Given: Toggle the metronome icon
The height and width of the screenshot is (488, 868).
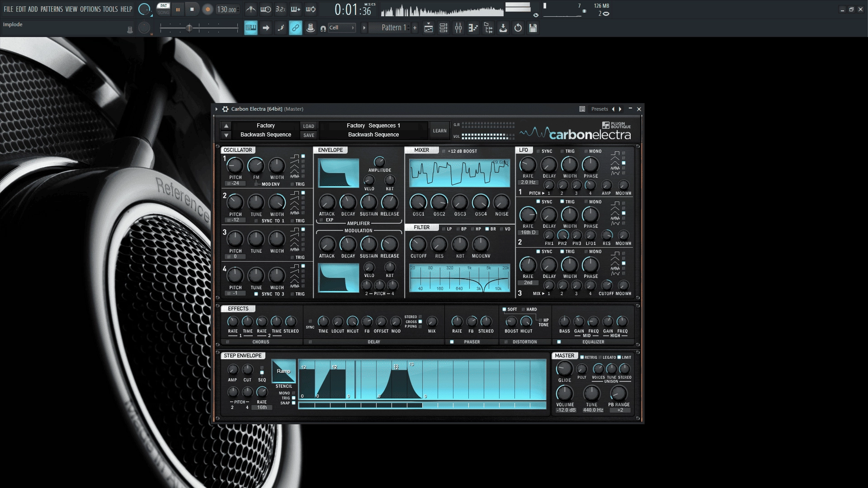Looking at the screenshot, I should click(x=251, y=9).
